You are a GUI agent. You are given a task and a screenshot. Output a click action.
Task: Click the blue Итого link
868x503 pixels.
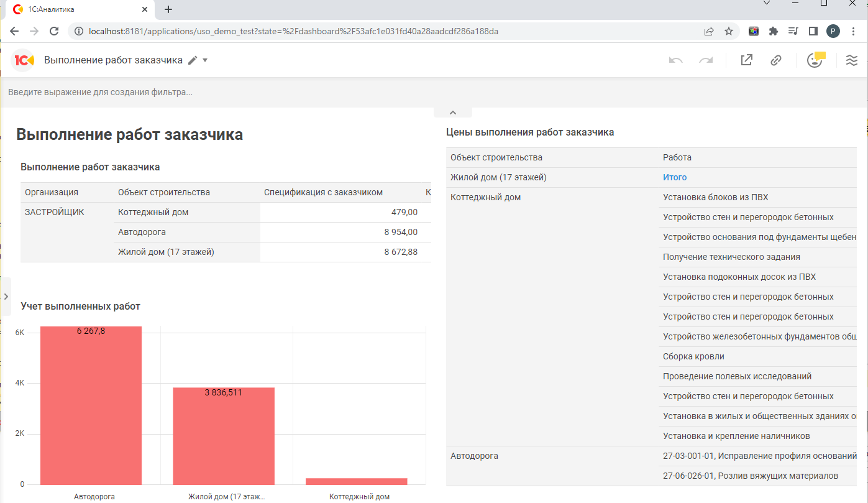pyautogui.click(x=675, y=177)
